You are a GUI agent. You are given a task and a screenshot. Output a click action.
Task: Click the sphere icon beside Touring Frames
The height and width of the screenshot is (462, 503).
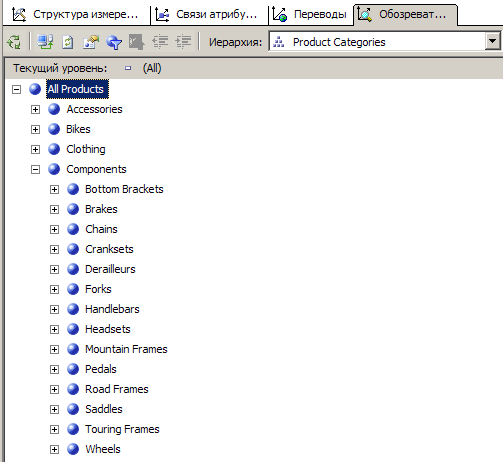(x=73, y=429)
